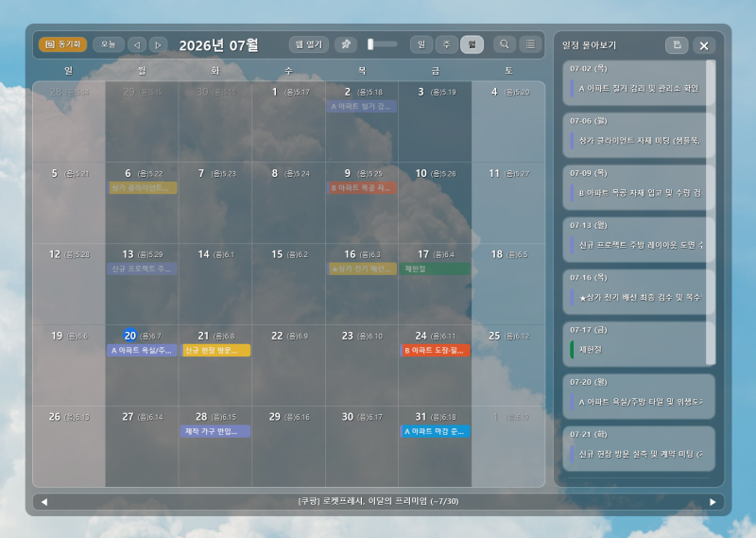Viewport: 756px width, 538px height.
Task: Open the 2026년 07월 month title
Action: coord(218,45)
